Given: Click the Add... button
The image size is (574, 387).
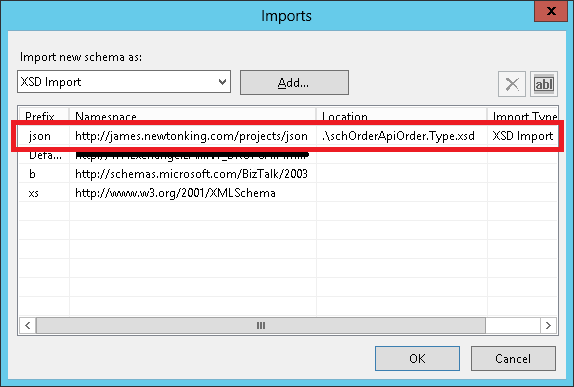Looking at the screenshot, I should [x=294, y=83].
